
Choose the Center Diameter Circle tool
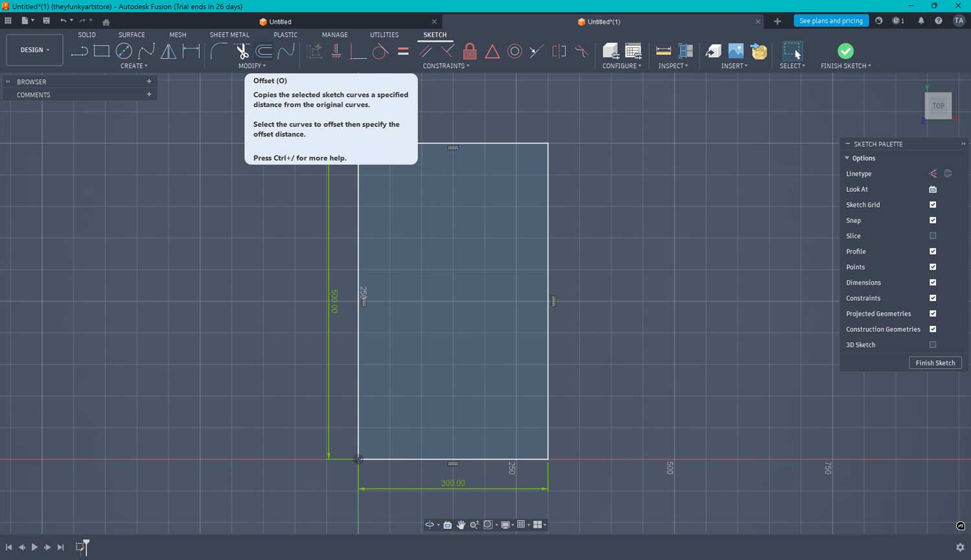coord(124,51)
